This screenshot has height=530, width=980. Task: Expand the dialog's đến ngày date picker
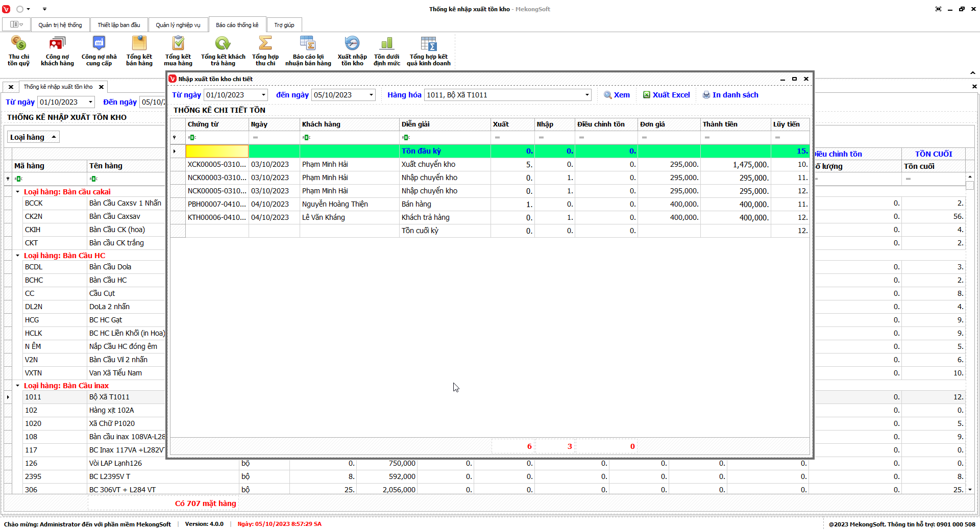pyautogui.click(x=371, y=95)
